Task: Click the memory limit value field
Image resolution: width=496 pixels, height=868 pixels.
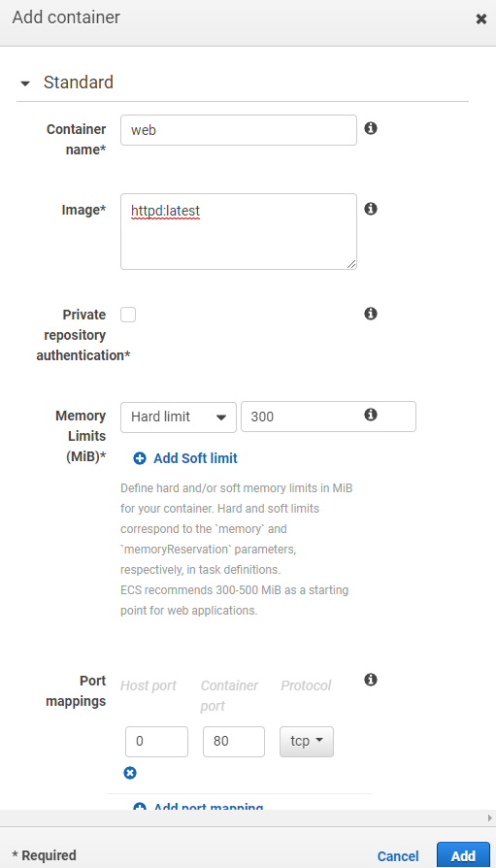Action: pos(328,417)
